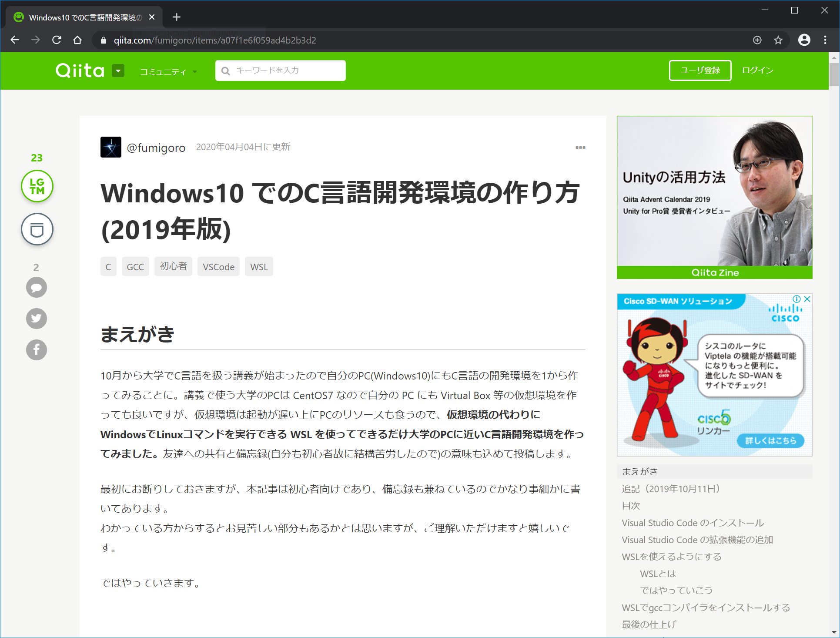This screenshot has height=638, width=840.
Task: Open the article's three-dot options menu
Action: pyautogui.click(x=580, y=148)
